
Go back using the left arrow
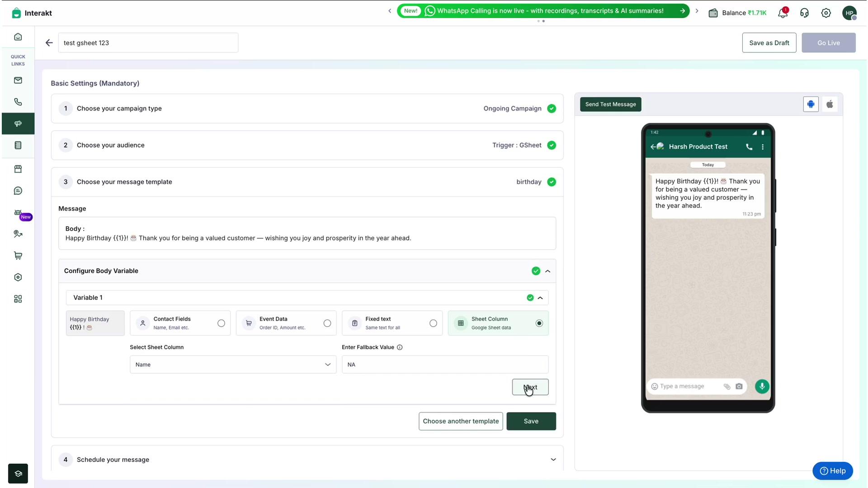[49, 43]
